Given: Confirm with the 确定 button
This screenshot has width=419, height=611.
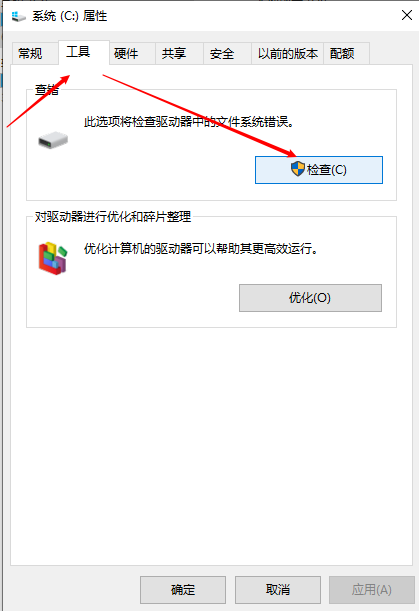Looking at the screenshot, I should tap(183, 590).
